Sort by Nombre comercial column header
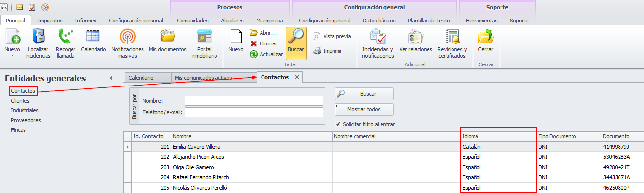Viewport: 644px width, 193px height. (x=396, y=136)
